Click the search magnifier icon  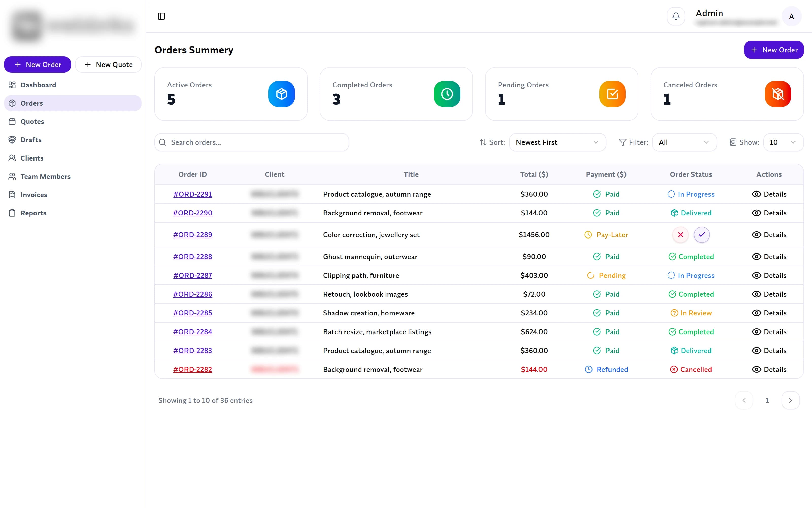point(162,142)
